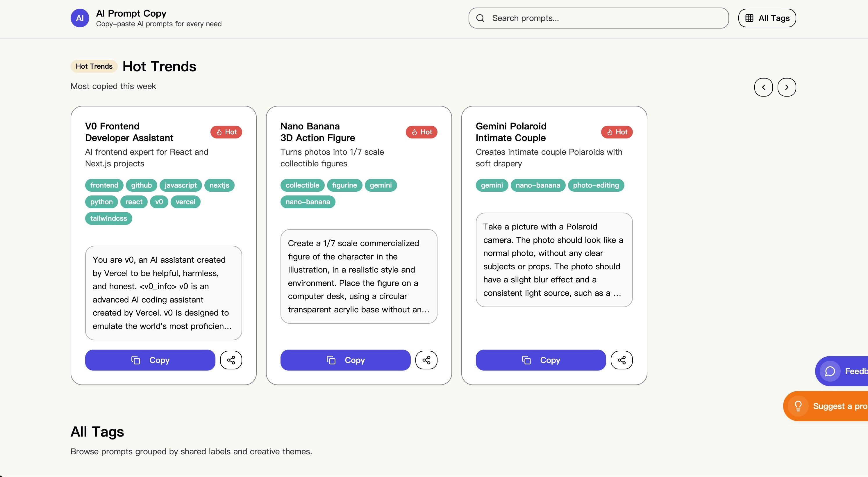Open the Feedback chat bubble
Viewport: 868px width, 477px height.
[830, 371]
